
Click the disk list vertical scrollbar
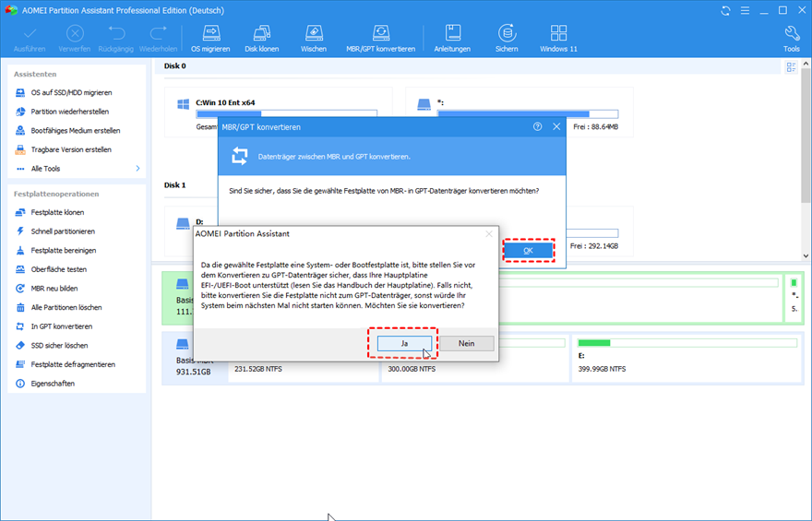[806, 137]
